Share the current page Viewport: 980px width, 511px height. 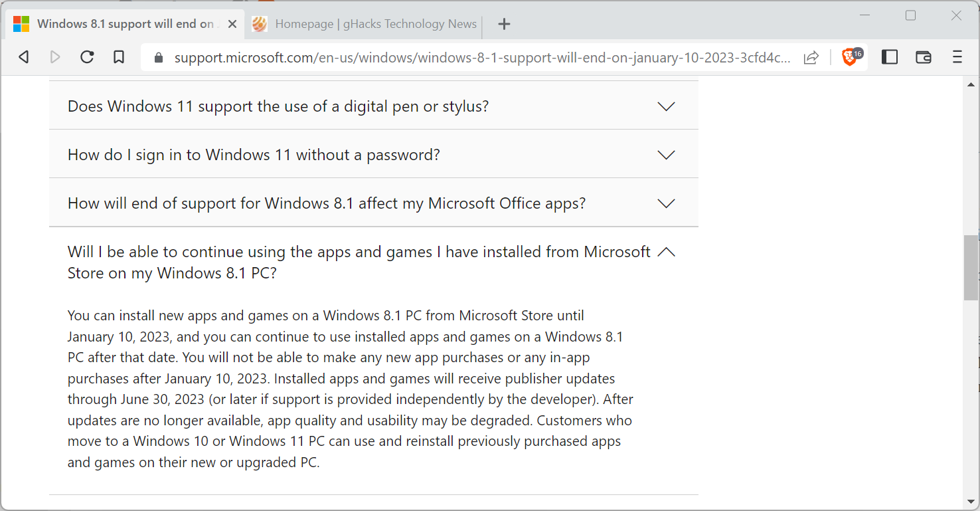coord(811,57)
